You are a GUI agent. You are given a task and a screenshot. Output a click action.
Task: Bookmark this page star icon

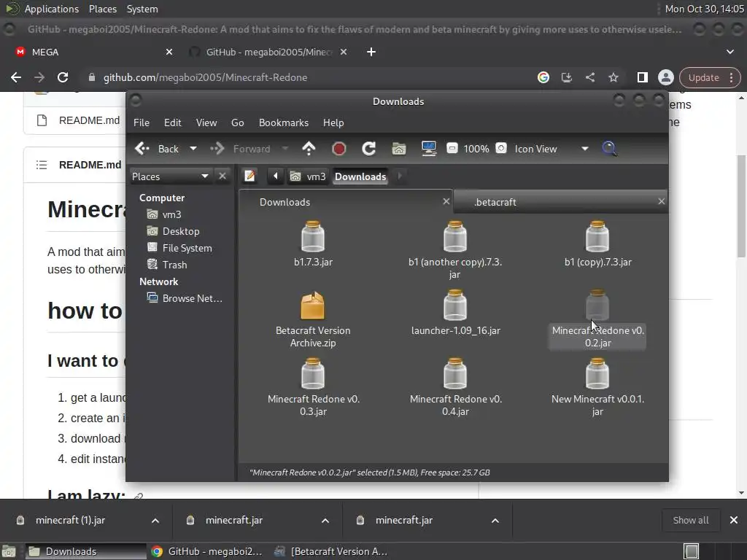click(x=613, y=77)
